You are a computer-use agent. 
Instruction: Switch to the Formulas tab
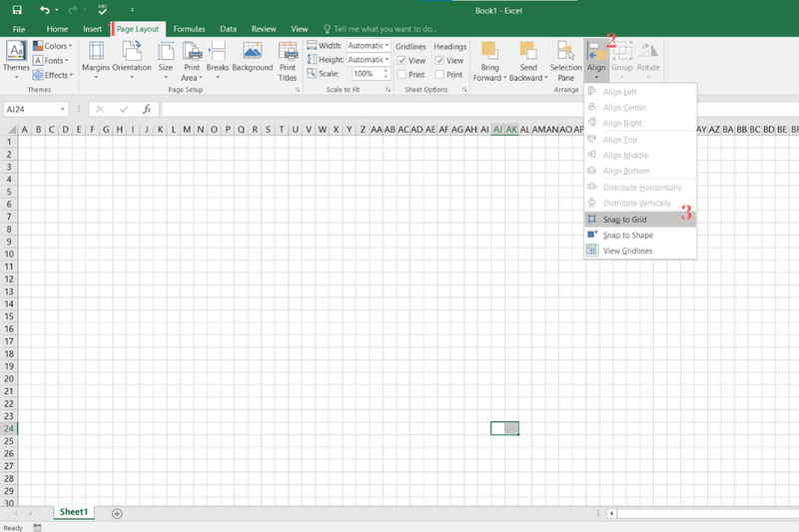click(x=189, y=29)
